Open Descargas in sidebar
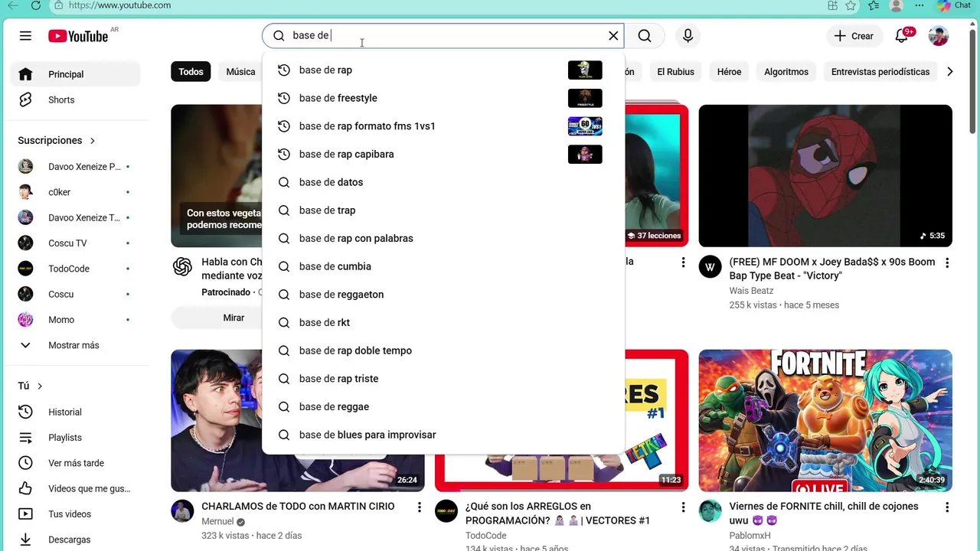The width and height of the screenshot is (980, 551). [75, 540]
